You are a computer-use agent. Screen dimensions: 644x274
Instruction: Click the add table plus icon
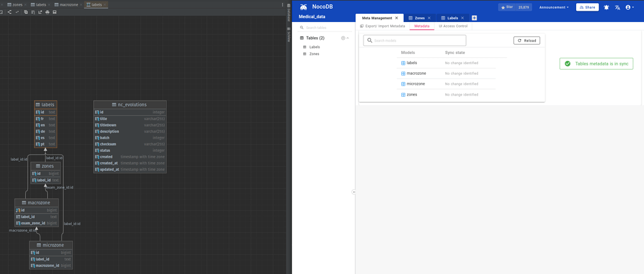pyautogui.click(x=343, y=38)
